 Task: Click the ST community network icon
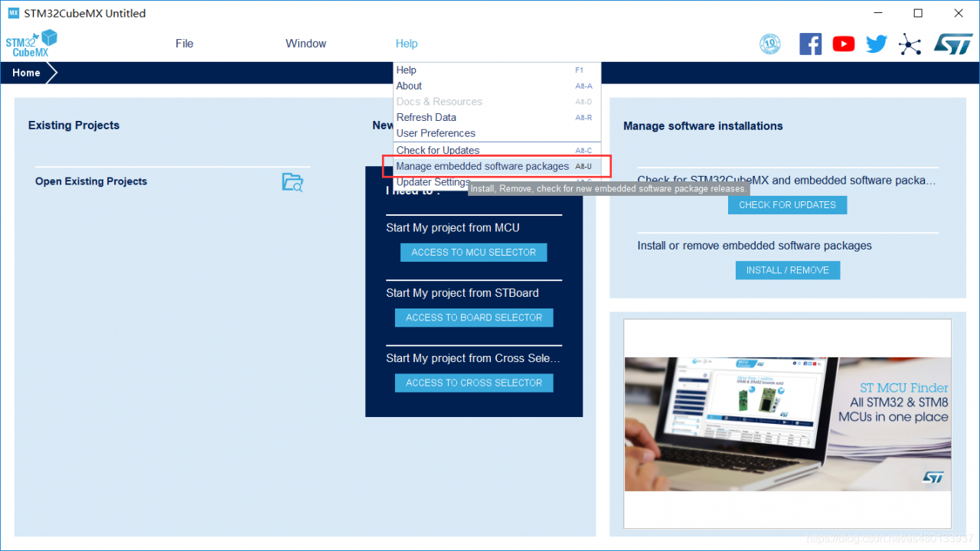(x=910, y=44)
